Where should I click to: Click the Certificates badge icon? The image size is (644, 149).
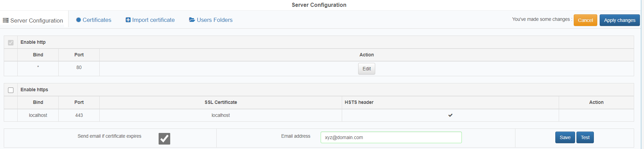[x=78, y=20]
